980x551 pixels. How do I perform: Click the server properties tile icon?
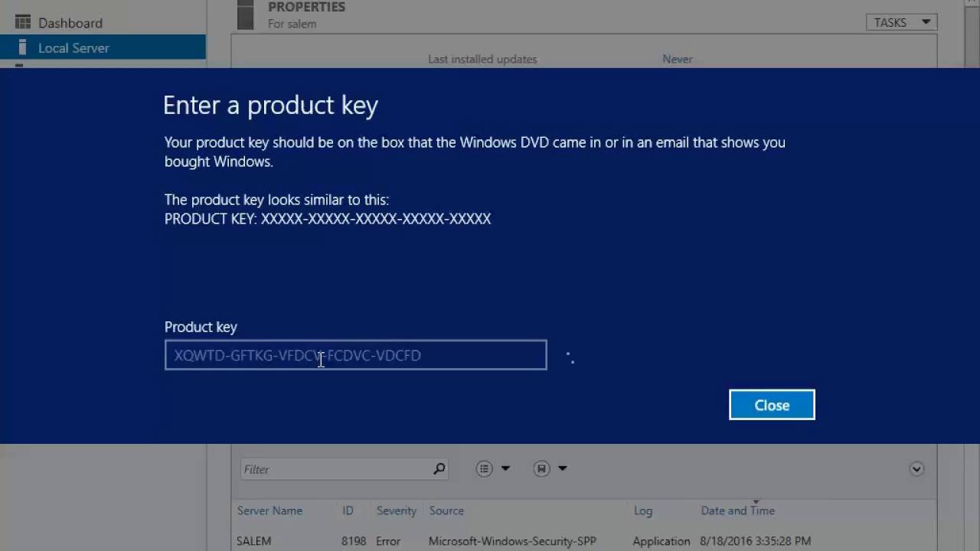(245, 15)
